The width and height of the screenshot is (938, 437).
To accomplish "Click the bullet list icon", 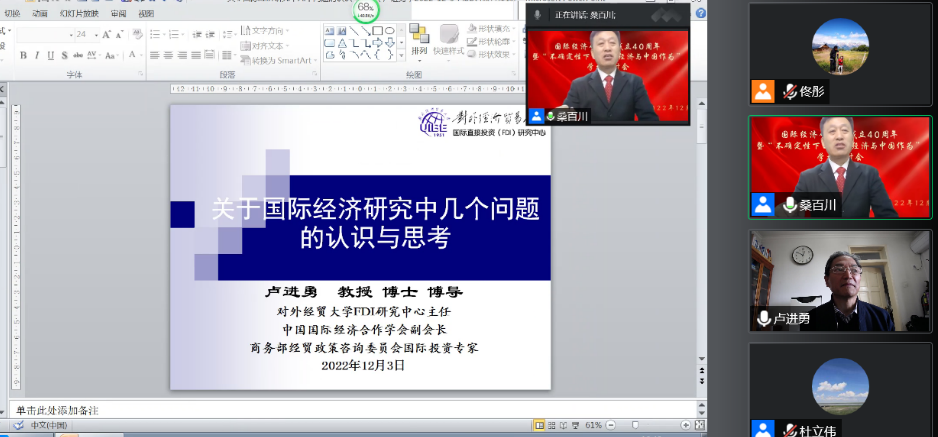I will 154,35.
